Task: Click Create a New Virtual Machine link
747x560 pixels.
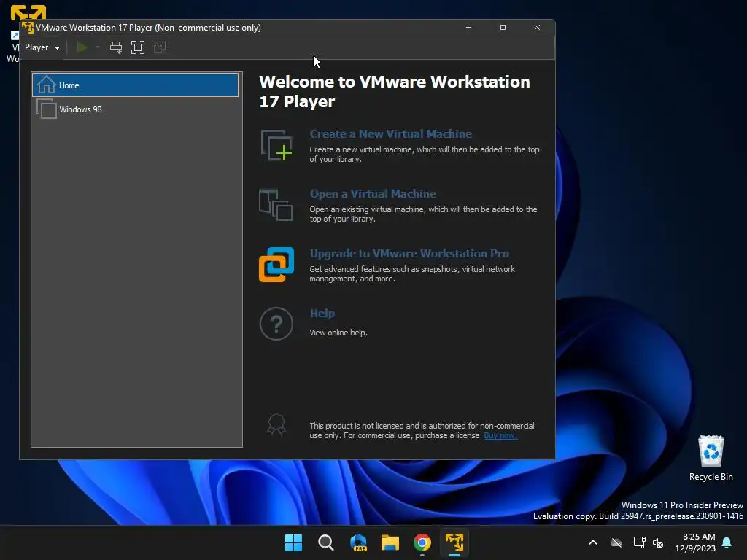Action: [x=391, y=134]
